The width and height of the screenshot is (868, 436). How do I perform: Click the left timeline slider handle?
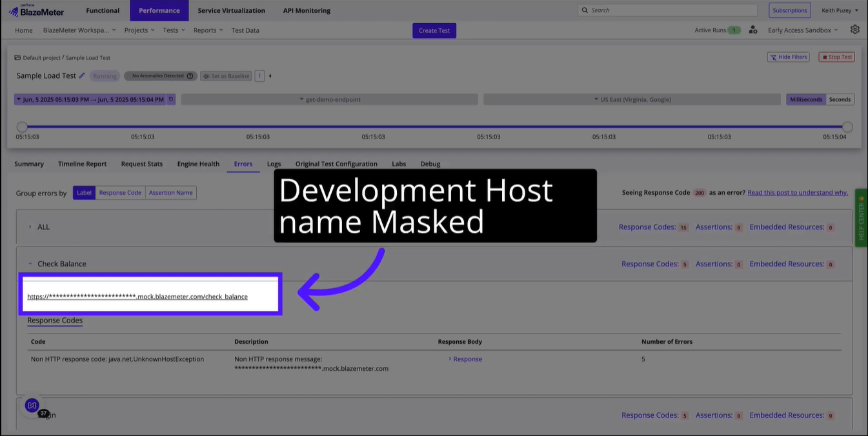click(22, 127)
